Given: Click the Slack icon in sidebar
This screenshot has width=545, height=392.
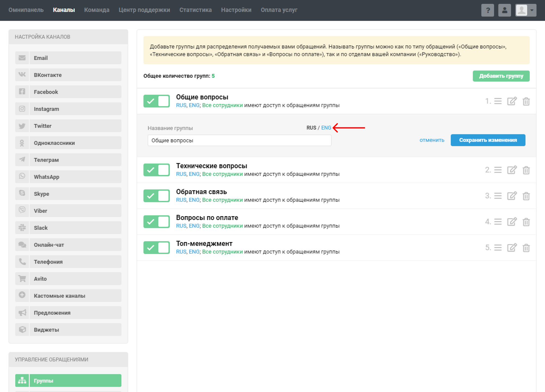Looking at the screenshot, I should pos(22,227).
